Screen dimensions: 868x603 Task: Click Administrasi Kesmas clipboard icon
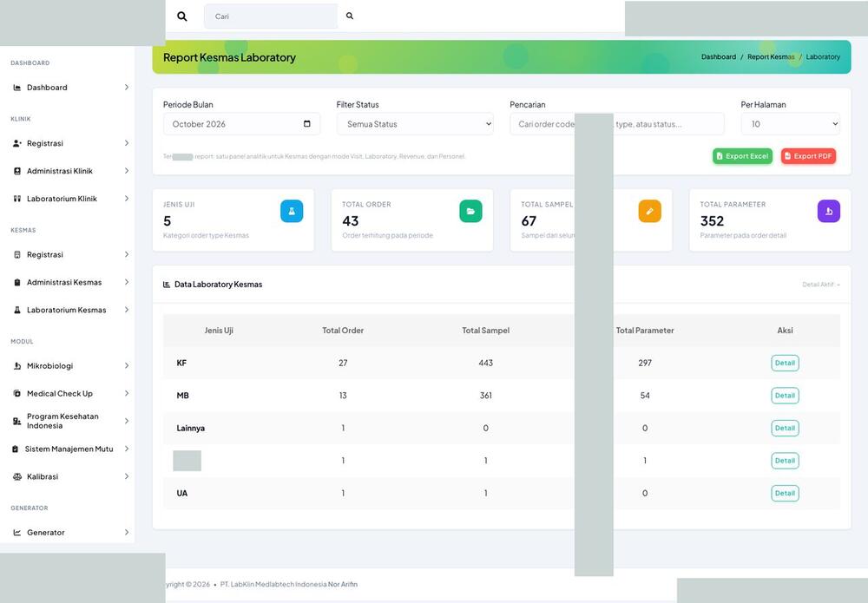17,282
